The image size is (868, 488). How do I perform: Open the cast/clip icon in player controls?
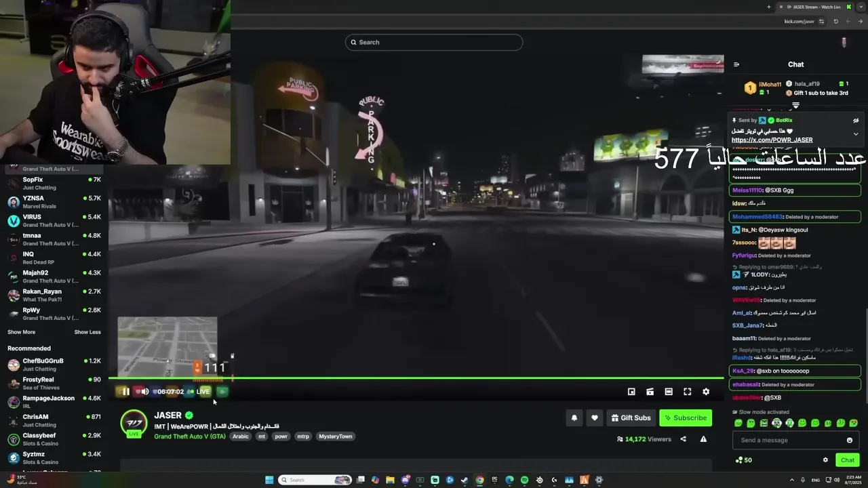650,392
